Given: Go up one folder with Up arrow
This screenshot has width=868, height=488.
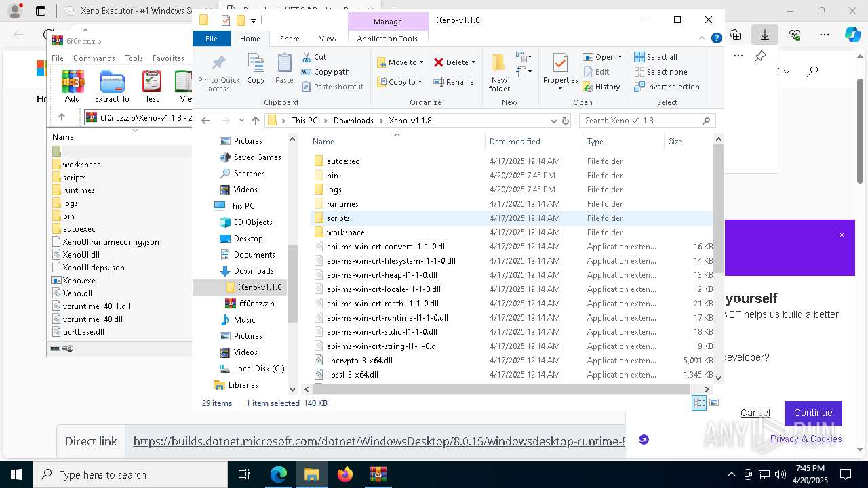Looking at the screenshot, I should pos(255,121).
